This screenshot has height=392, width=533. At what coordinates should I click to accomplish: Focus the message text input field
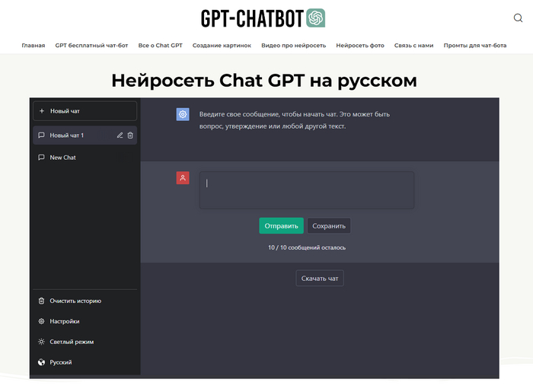click(307, 190)
